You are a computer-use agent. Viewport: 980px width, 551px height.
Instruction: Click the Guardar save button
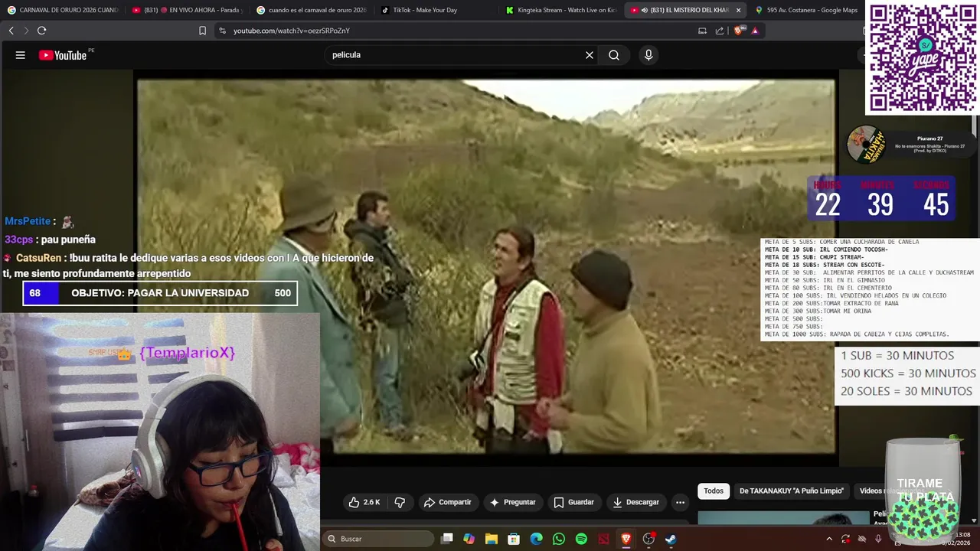(573, 502)
